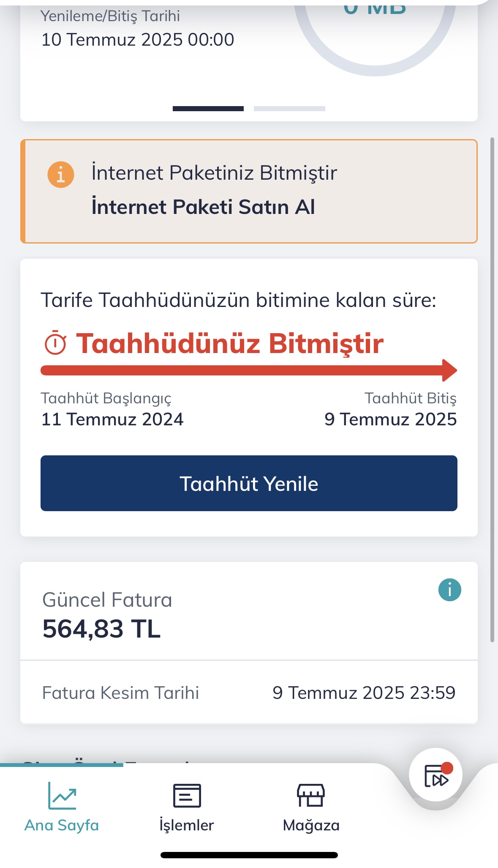Click the Taahhüt Yenile button
The width and height of the screenshot is (498, 868).
click(249, 483)
